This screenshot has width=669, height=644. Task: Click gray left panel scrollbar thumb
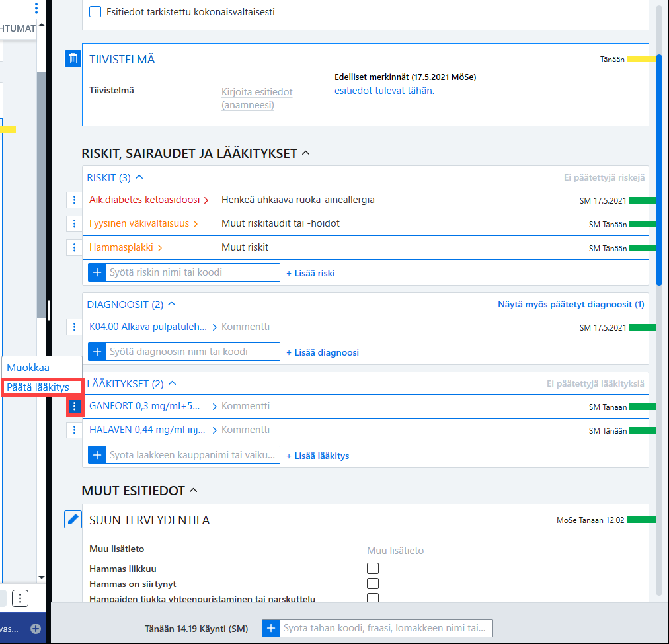pyautogui.click(x=42, y=195)
